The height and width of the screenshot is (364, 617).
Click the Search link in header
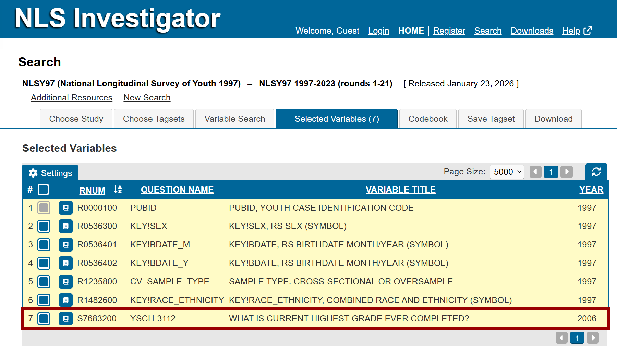488,31
